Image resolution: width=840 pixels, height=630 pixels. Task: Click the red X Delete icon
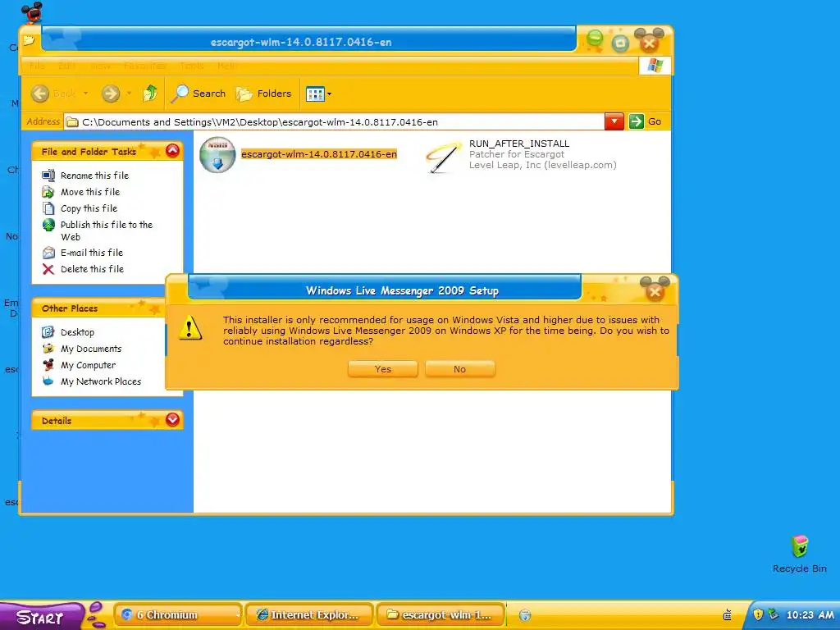[48, 269]
